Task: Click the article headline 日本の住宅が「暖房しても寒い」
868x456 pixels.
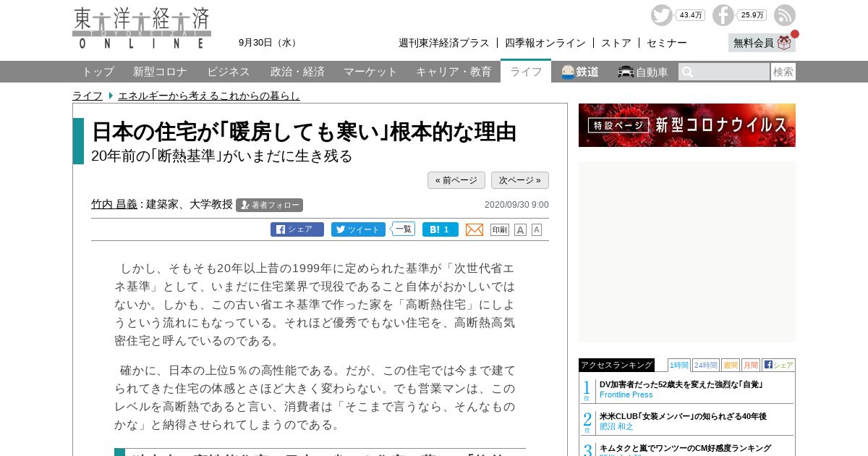Action: coord(304,132)
